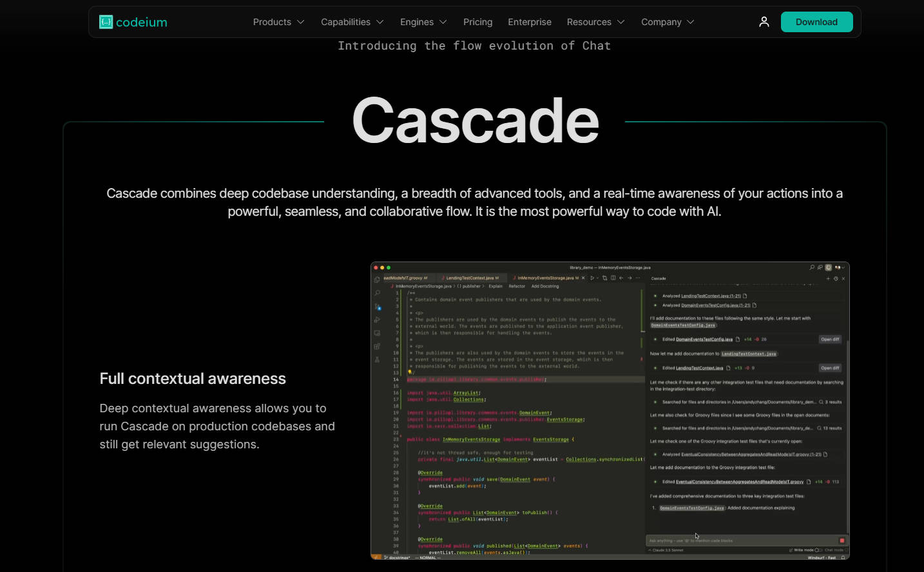This screenshot has height=572, width=924.
Task: Switch to LendingTestContext.java tab
Action: pyautogui.click(x=470, y=278)
